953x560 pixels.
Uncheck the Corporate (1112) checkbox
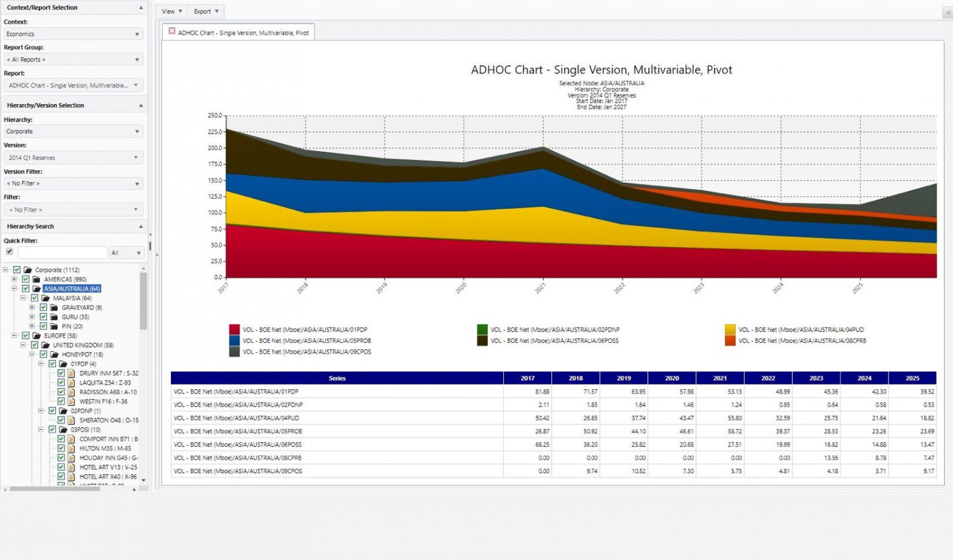pyautogui.click(x=17, y=270)
